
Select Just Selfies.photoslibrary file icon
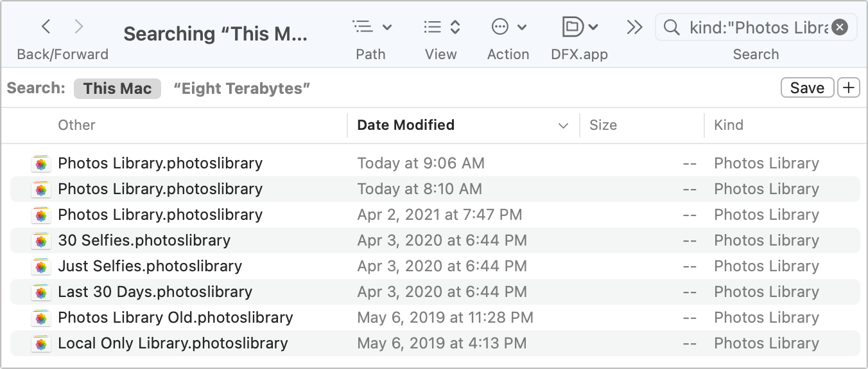click(x=40, y=267)
